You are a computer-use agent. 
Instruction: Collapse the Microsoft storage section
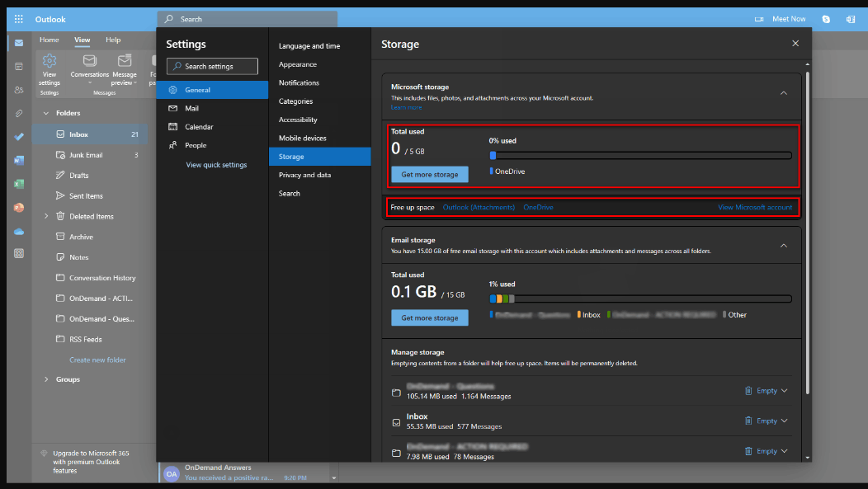coord(784,93)
